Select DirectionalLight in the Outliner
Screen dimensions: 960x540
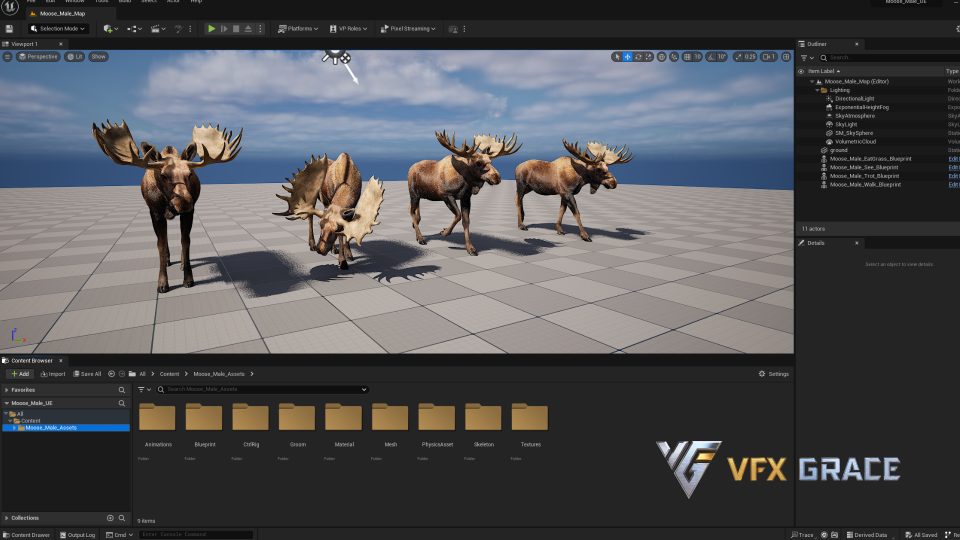point(854,99)
